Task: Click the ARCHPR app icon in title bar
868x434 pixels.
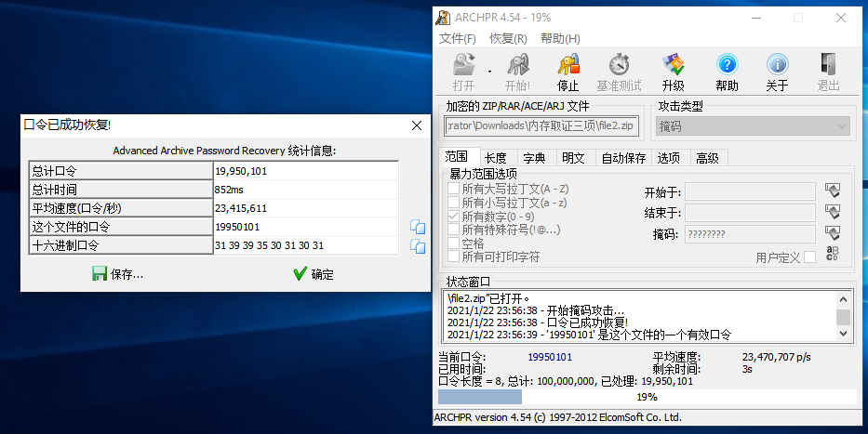Action: pyautogui.click(x=443, y=18)
